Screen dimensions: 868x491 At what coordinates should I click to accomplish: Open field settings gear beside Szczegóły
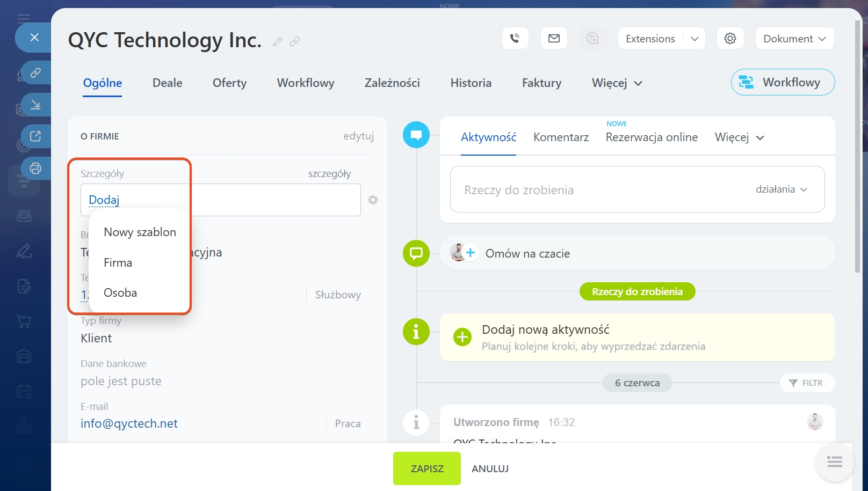coord(373,200)
